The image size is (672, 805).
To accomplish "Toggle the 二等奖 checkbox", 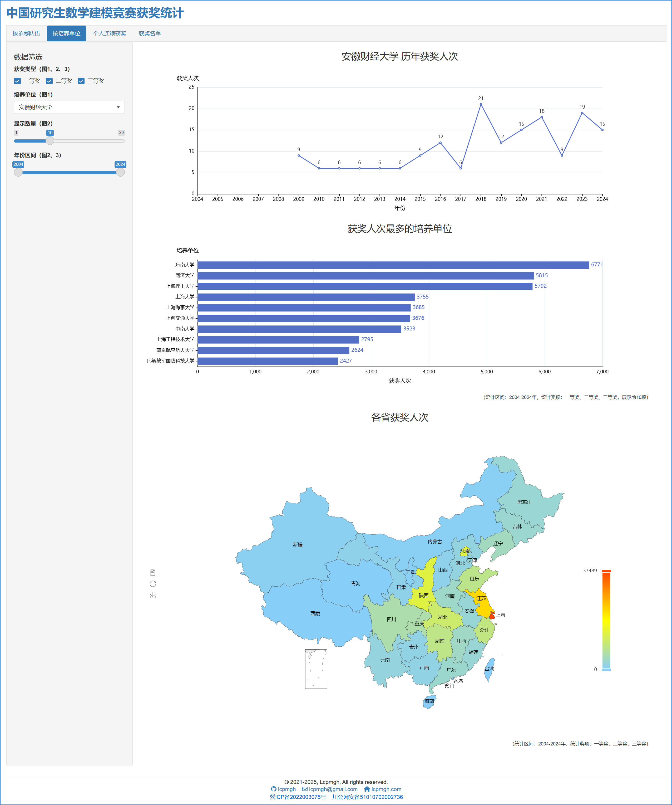I will coord(49,81).
